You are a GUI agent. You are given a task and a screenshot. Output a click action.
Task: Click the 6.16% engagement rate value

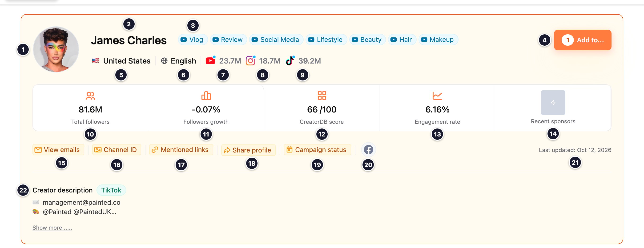[x=437, y=109]
